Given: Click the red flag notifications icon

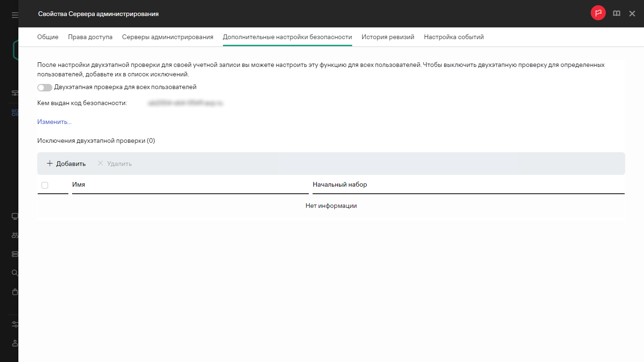Looking at the screenshot, I should coord(598,14).
